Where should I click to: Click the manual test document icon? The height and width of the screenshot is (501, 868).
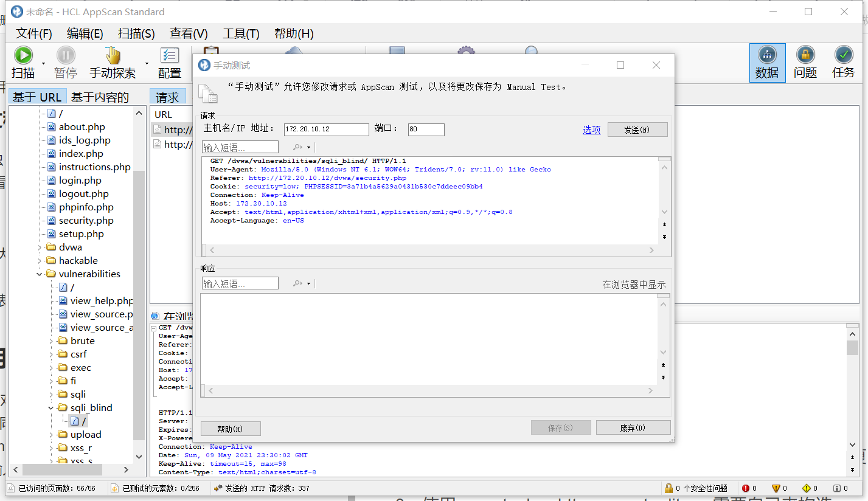[208, 92]
